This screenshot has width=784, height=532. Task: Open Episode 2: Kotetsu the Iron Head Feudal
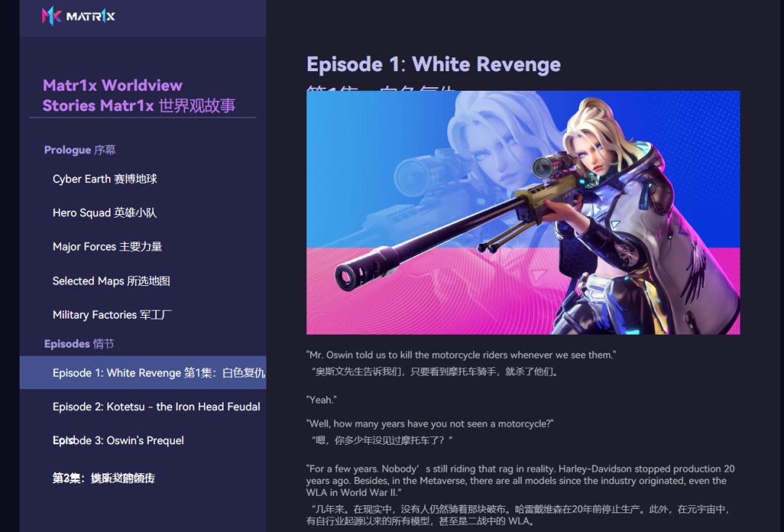tap(157, 407)
